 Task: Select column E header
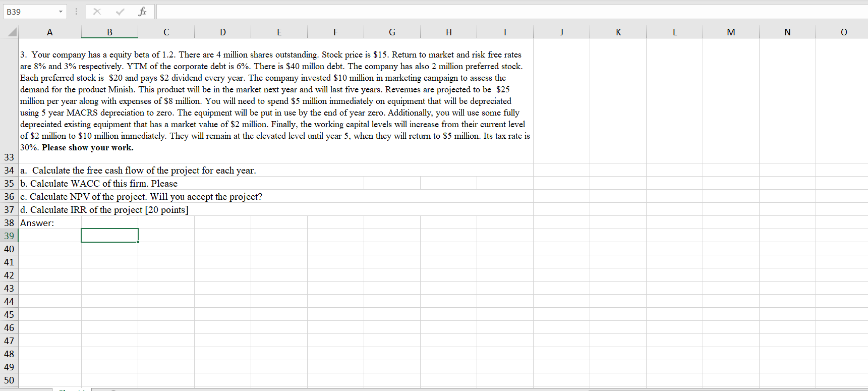click(x=279, y=32)
